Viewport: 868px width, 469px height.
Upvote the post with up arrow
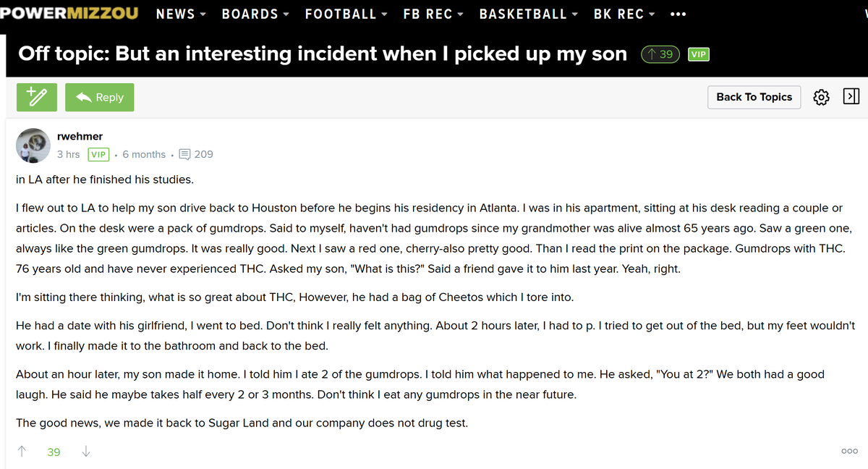(x=22, y=452)
